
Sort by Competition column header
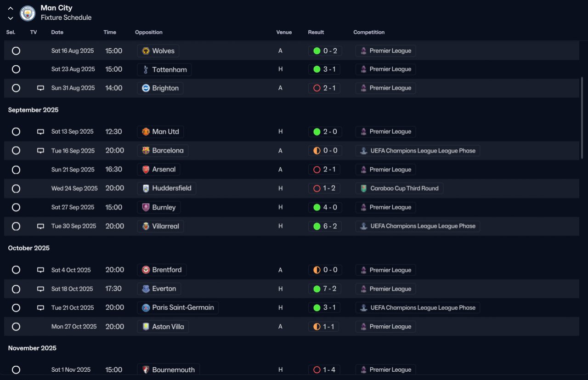[x=369, y=32]
